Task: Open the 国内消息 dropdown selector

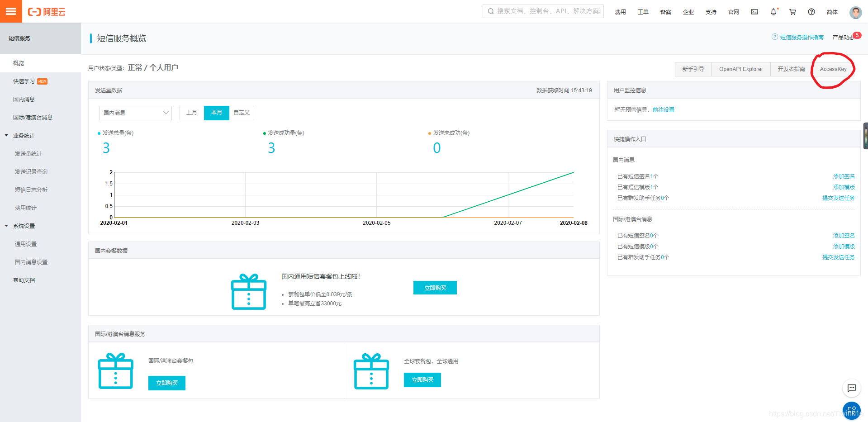Action: pos(136,113)
